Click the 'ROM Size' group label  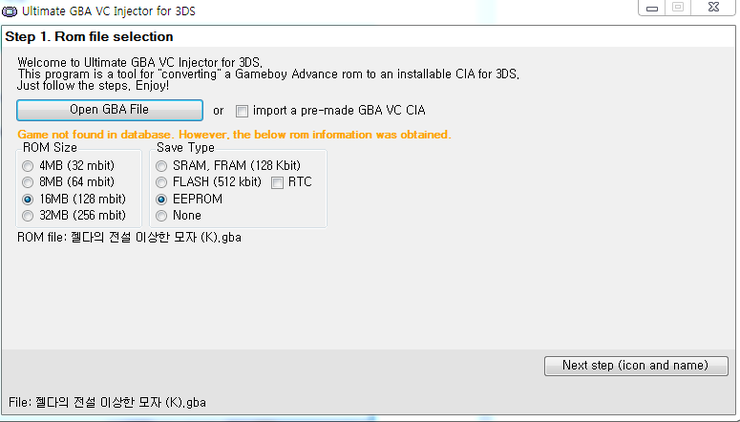point(50,148)
